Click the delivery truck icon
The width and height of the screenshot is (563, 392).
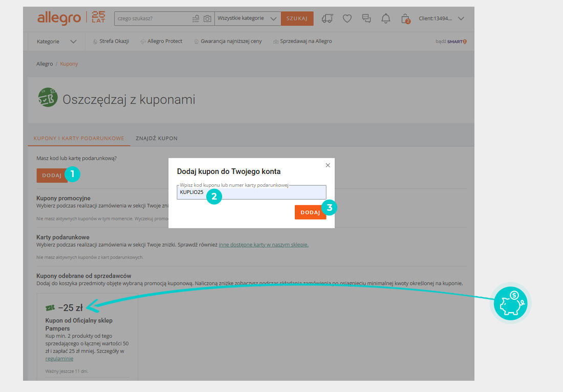[328, 19]
